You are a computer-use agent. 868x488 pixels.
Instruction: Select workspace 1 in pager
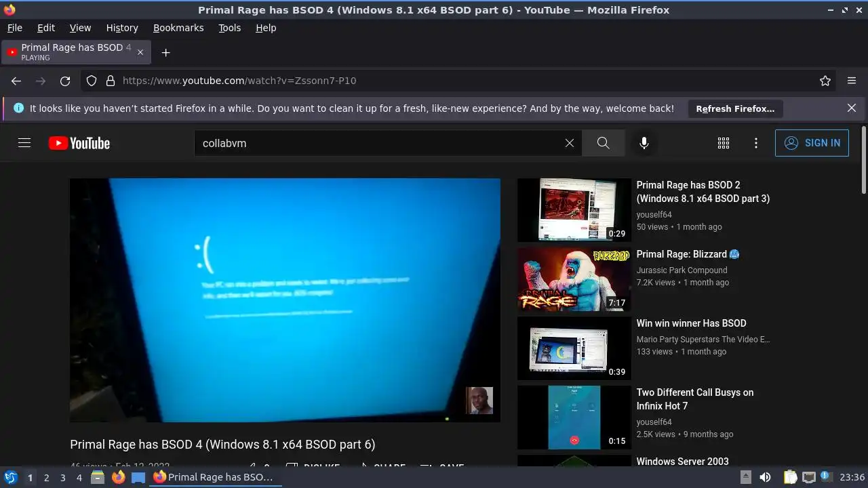coord(30,477)
